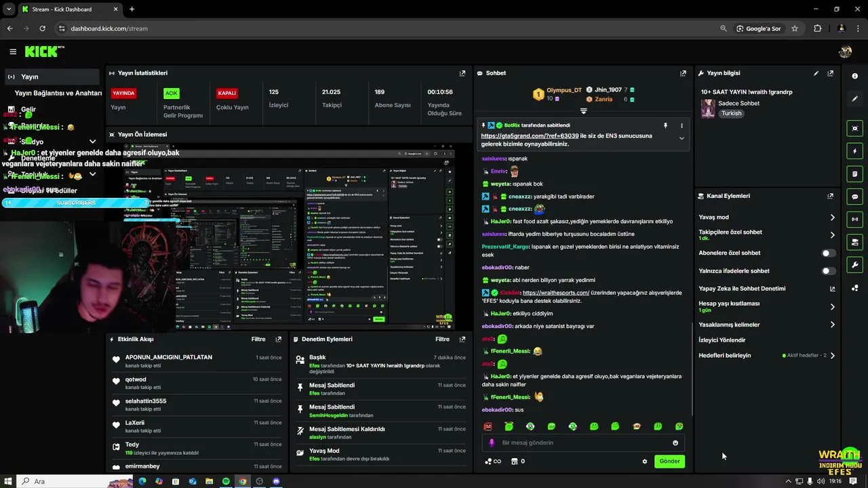
Task: Open Spotify from the taskbar
Action: click(x=226, y=481)
